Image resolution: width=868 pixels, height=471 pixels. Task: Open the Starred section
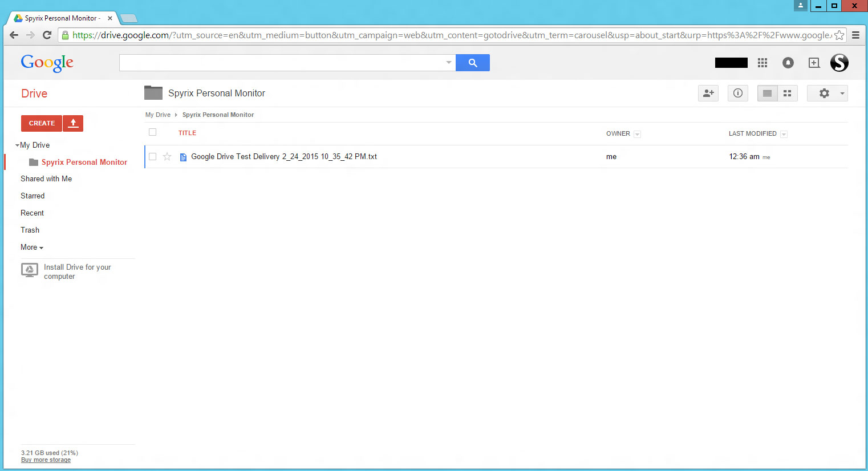pos(33,196)
